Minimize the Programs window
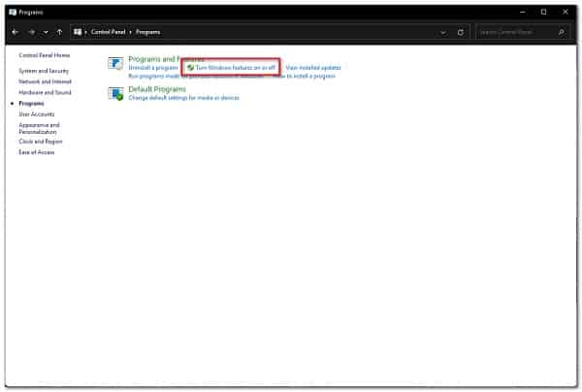Viewport: 582px width, 392px height. (523, 12)
